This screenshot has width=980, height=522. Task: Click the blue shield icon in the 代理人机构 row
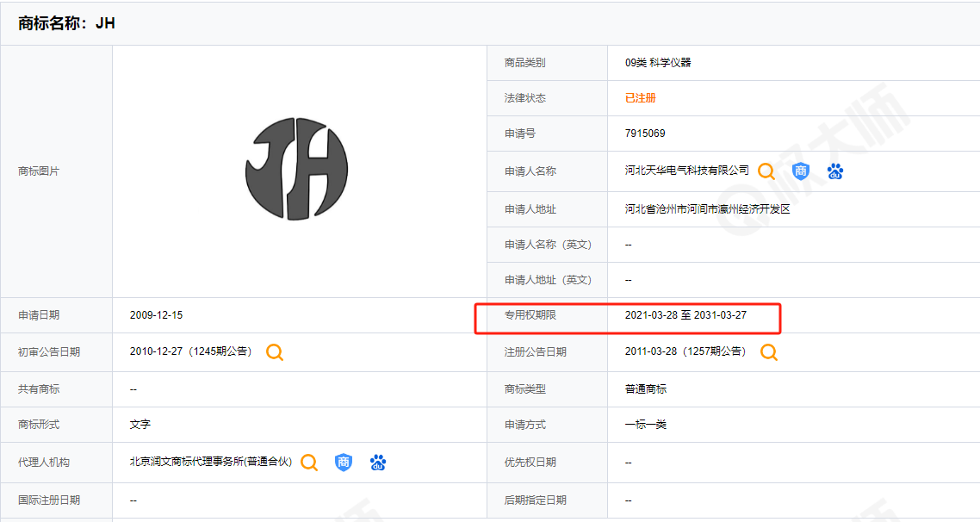tap(344, 463)
